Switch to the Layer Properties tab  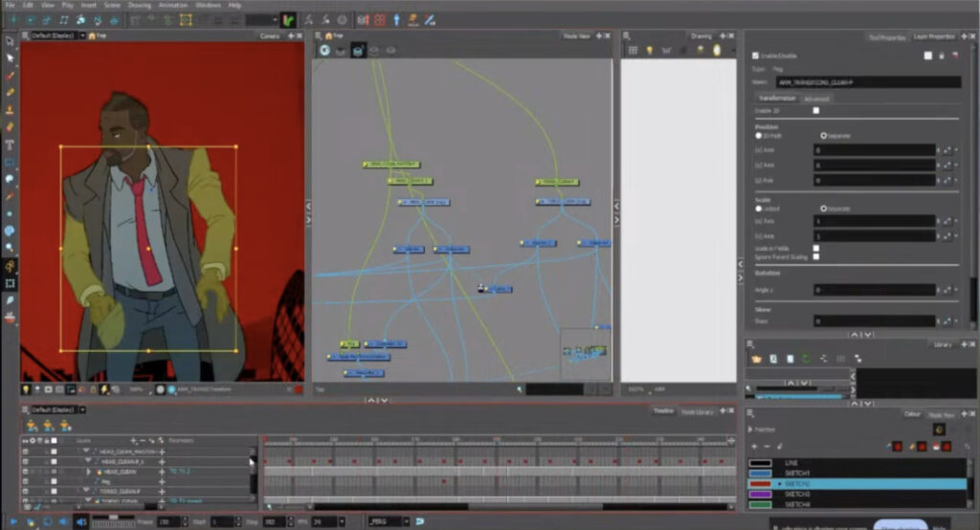pyautogui.click(x=934, y=37)
